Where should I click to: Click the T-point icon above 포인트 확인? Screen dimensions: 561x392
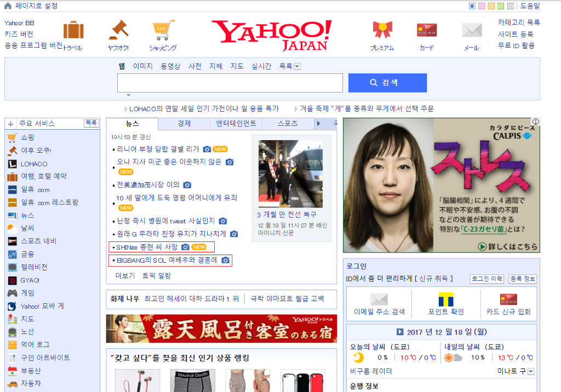click(x=446, y=299)
